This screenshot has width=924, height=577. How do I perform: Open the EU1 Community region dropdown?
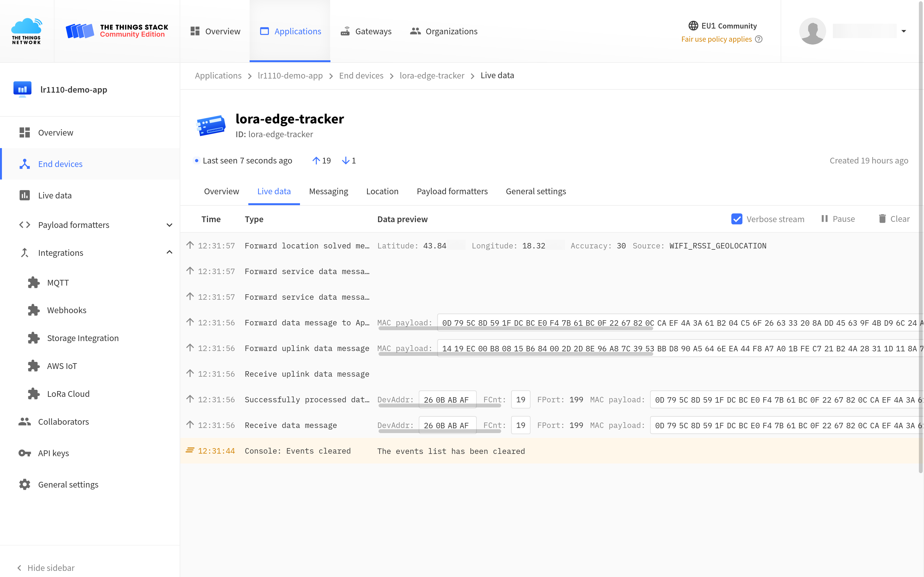[x=721, y=25]
